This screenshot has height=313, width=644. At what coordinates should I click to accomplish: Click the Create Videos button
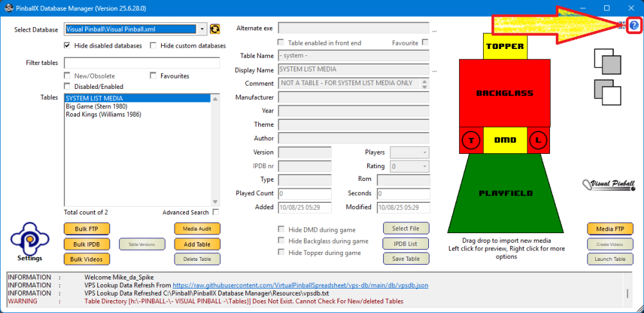coord(610,244)
